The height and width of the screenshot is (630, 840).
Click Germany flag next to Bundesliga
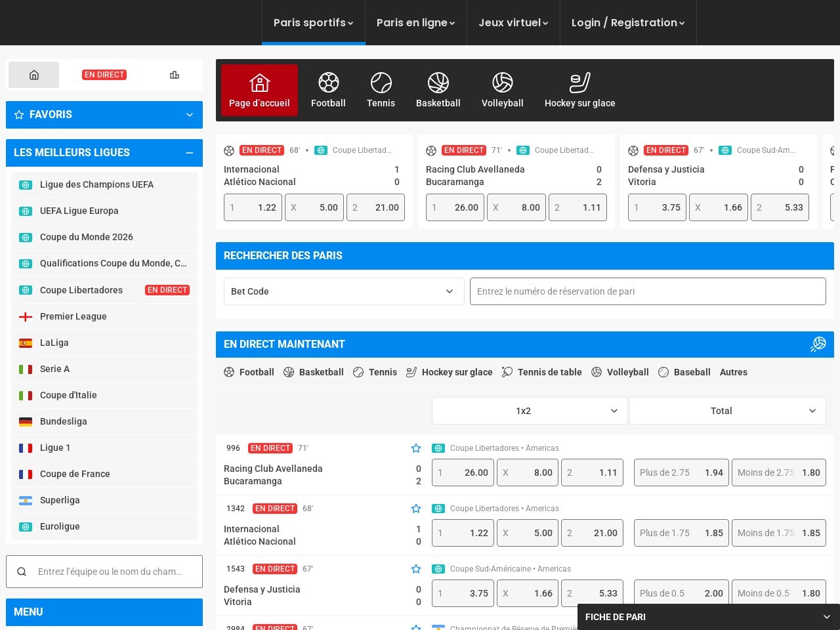[26, 421]
